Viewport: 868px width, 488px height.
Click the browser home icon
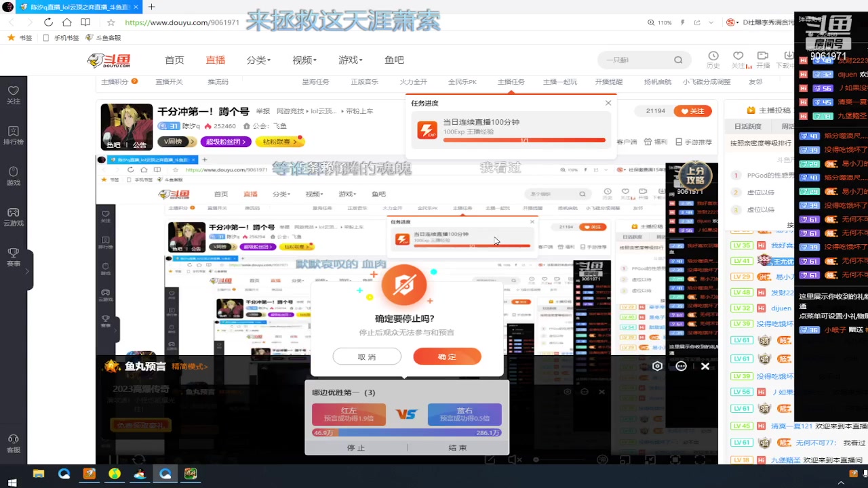66,22
